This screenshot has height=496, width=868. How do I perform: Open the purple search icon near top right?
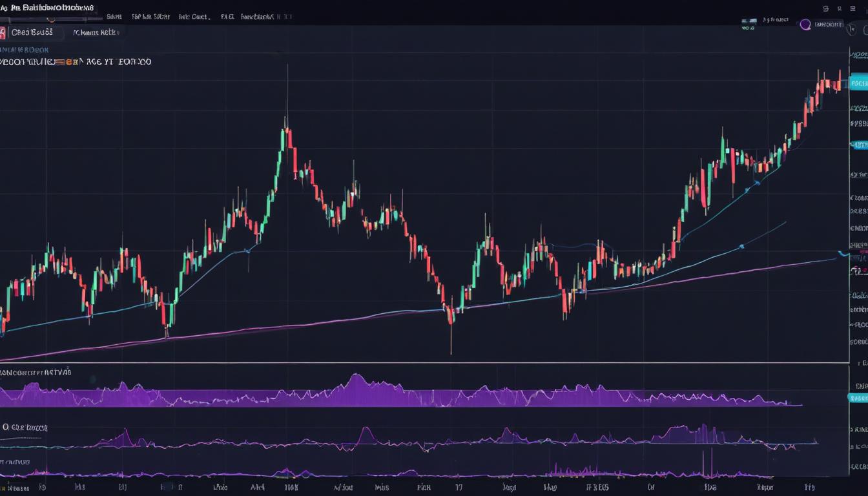[806, 24]
